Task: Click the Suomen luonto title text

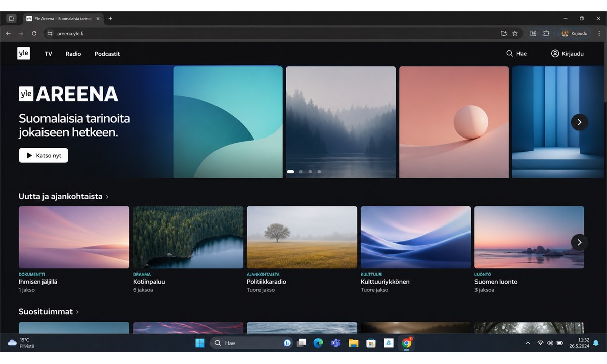Action: (496, 282)
